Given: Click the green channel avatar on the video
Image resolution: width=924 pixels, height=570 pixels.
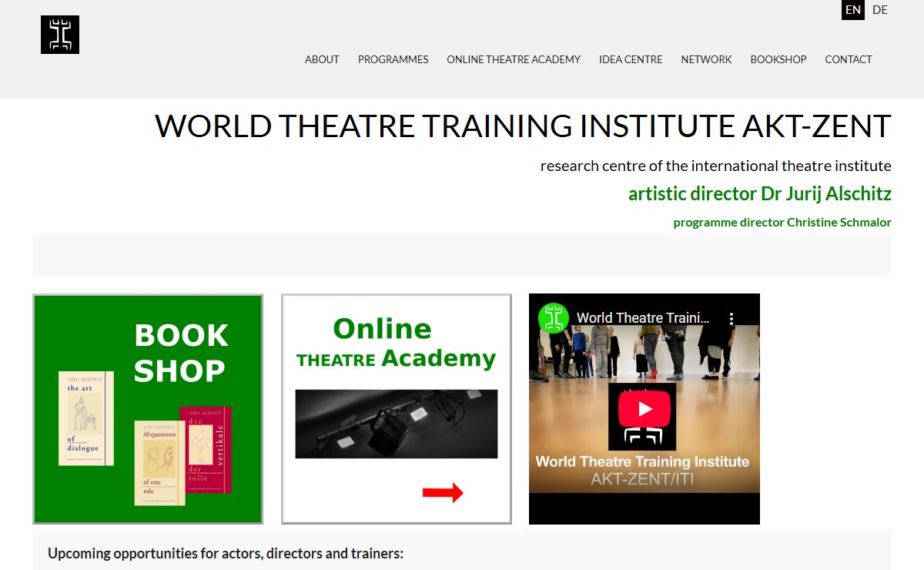Looking at the screenshot, I should pyautogui.click(x=553, y=317).
